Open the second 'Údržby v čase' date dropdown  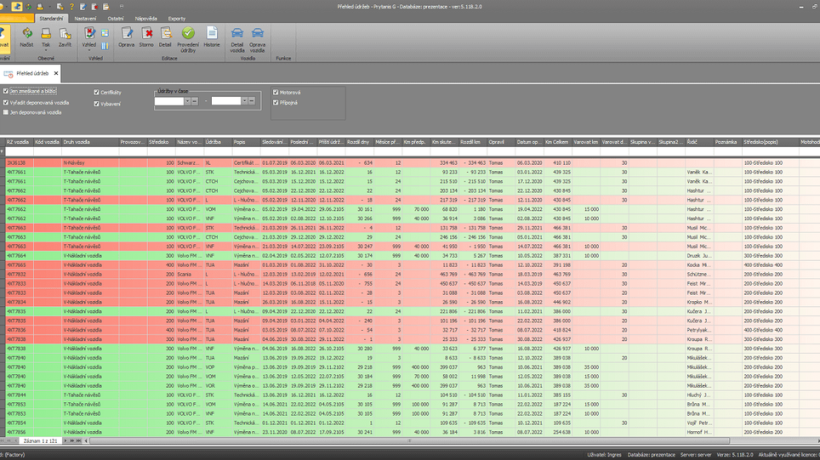tap(246, 101)
